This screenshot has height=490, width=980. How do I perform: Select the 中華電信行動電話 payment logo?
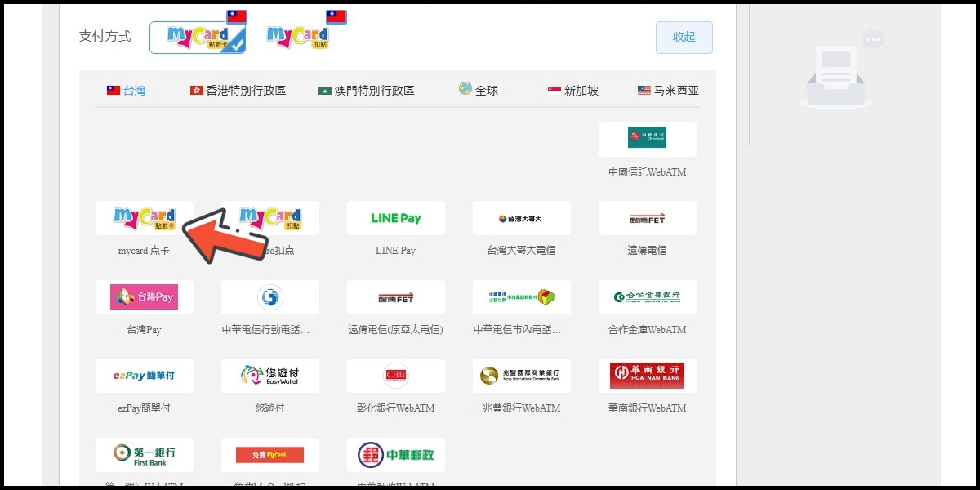click(270, 297)
